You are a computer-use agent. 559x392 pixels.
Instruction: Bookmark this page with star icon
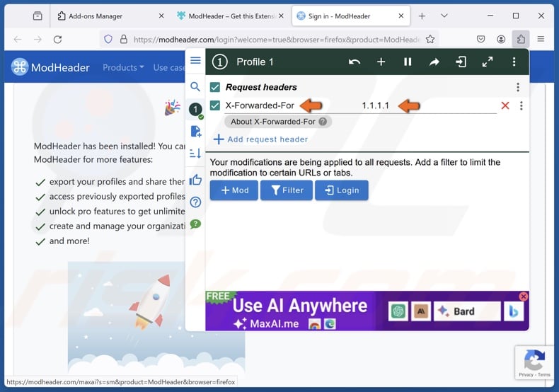(430, 39)
